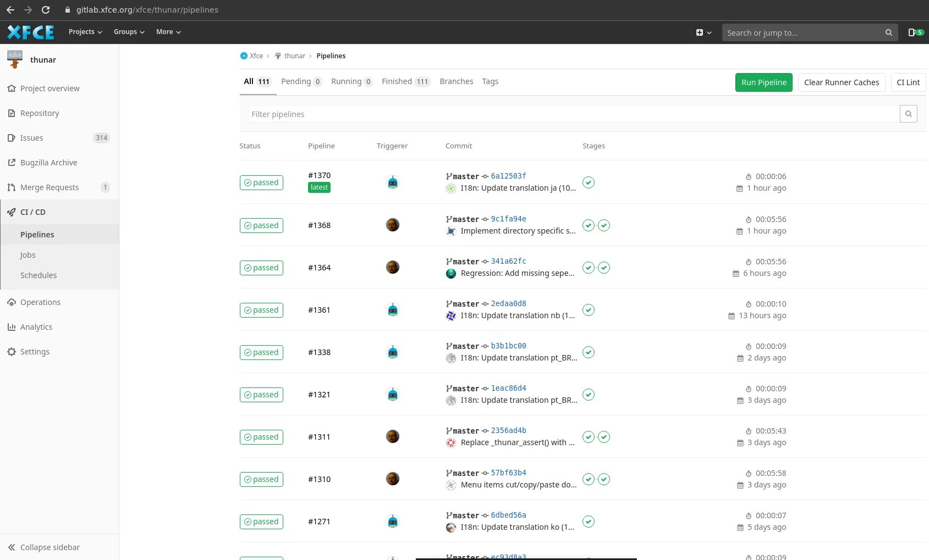Click the XFCE logo in header

(x=31, y=32)
